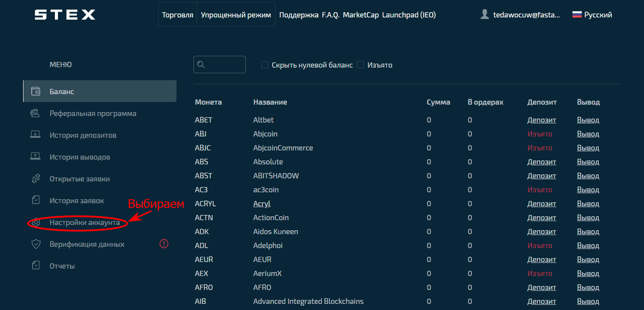The height and width of the screenshot is (310, 644).
Task: Click the open orders arrows icon
Action: pyautogui.click(x=36, y=179)
